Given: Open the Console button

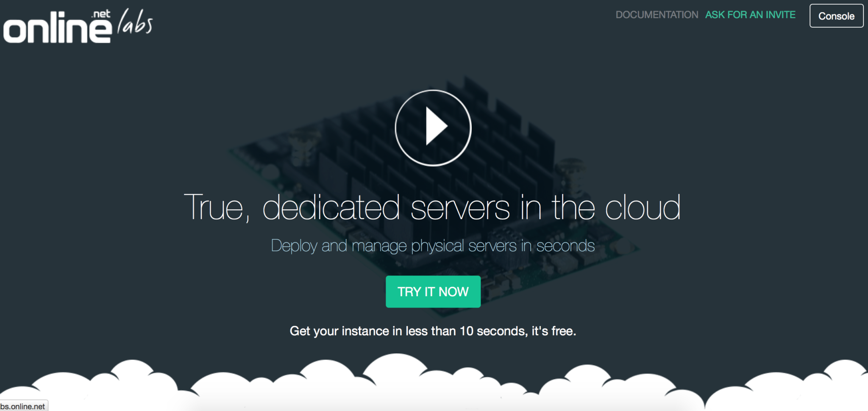Looking at the screenshot, I should tap(836, 16).
